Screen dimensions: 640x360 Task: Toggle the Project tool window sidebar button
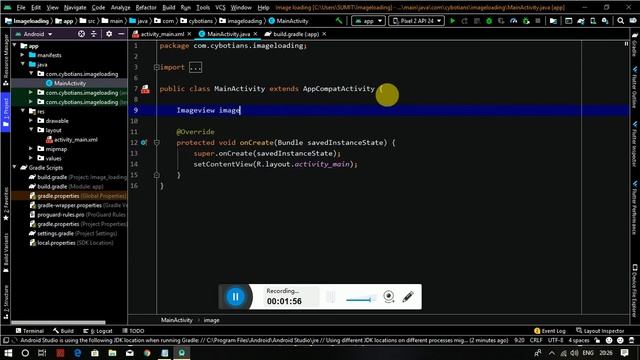point(5,112)
